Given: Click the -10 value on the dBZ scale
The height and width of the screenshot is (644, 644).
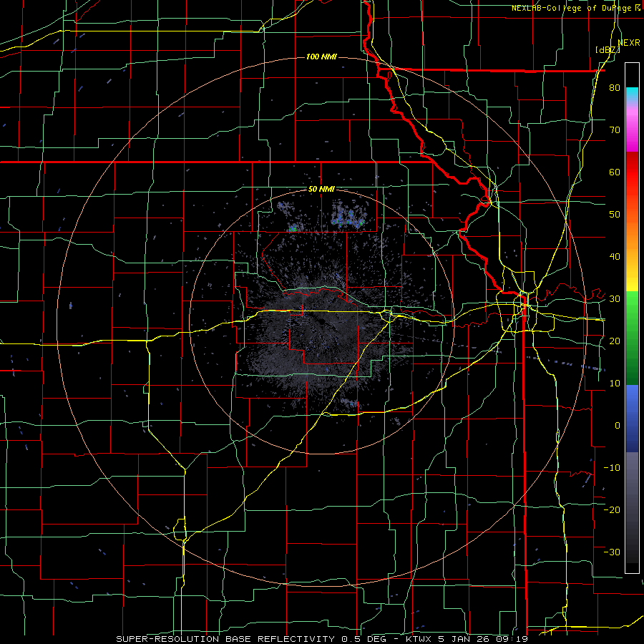Looking at the screenshot, I should point(612,468).
